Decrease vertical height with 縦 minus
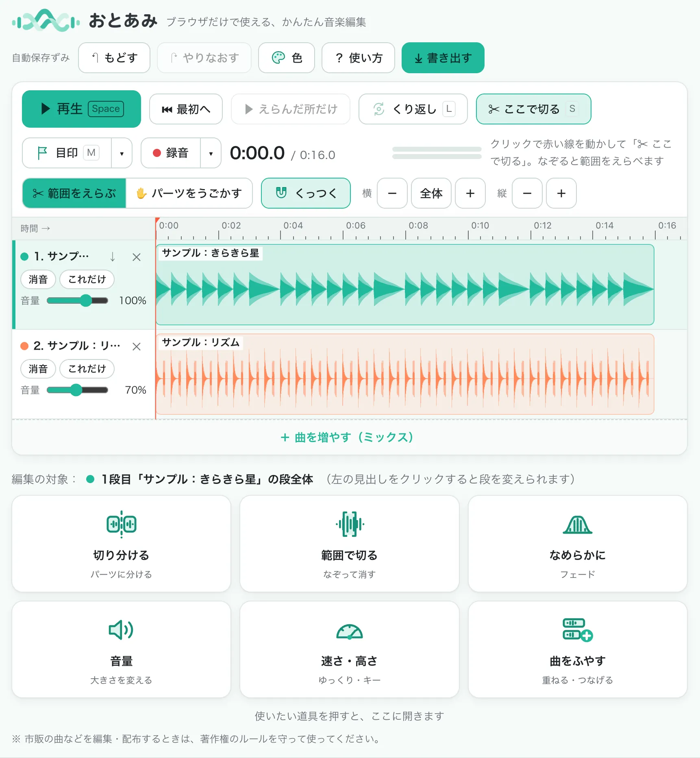Image resolution: width=700 pixels, height=758 pixels. pyautogui.click(x=527, y=193)
